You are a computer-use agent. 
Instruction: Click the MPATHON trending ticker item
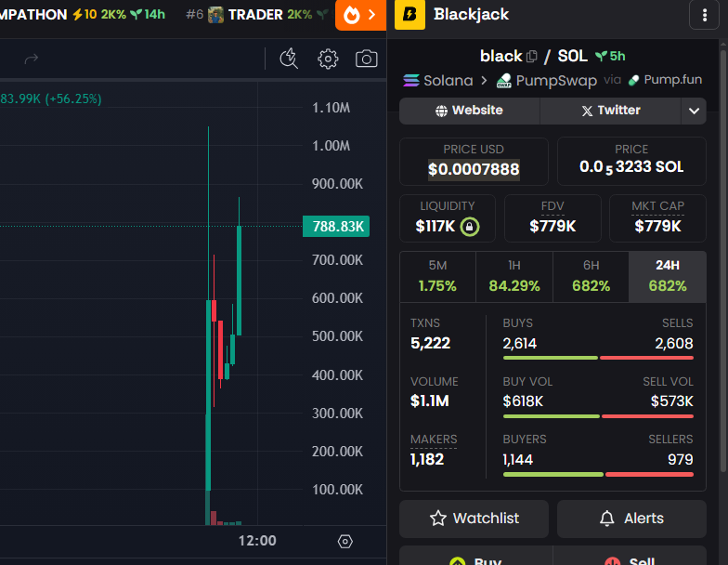[x=83, y=15]
